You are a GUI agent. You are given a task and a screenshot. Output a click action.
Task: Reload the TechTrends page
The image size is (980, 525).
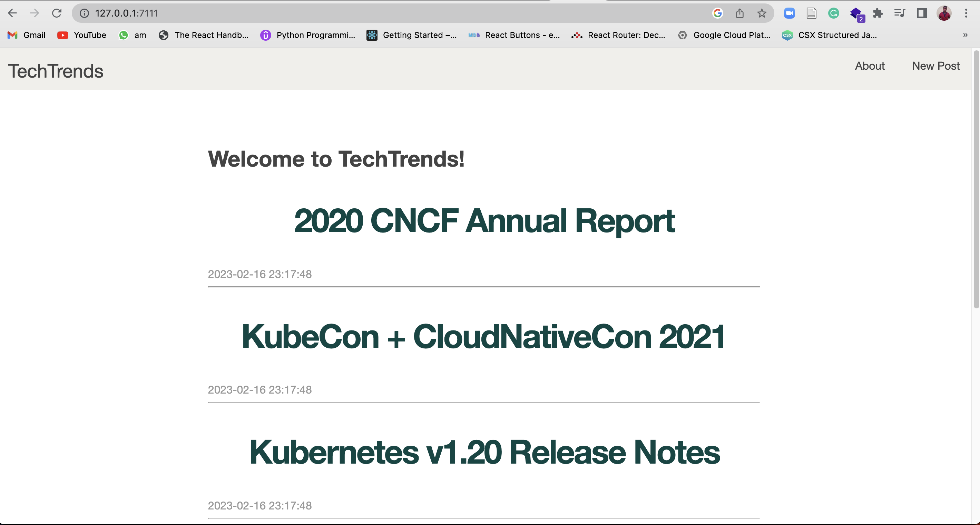[x=57, y=13]
